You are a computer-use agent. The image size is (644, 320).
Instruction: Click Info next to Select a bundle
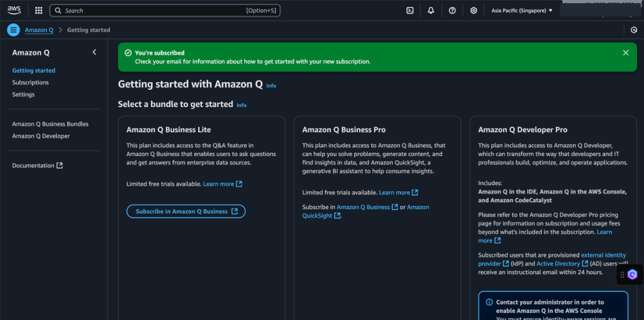241,105
